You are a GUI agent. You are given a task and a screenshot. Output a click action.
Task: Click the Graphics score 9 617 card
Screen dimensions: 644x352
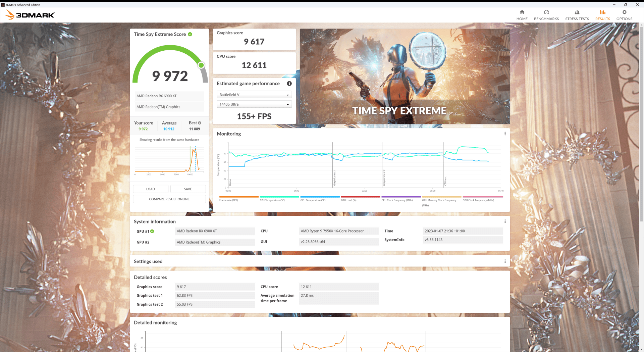254,39
